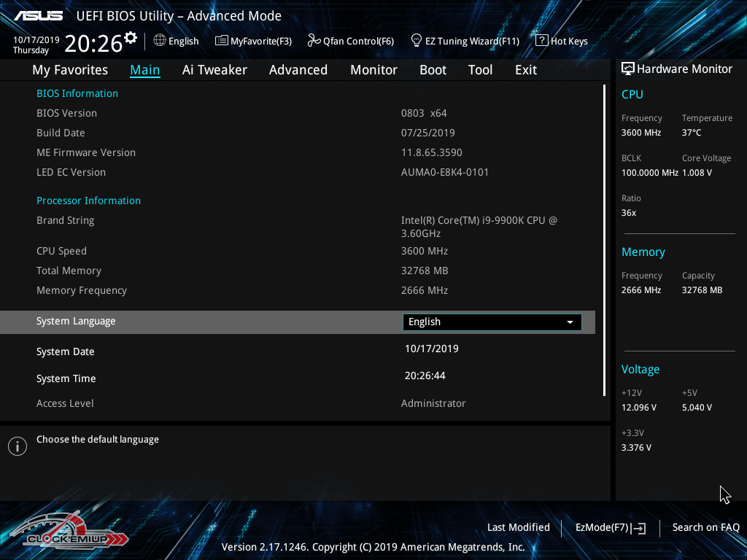Open MyFavorite list icon
The height and width of the screenshot is (560, 747).
tap(221, 41)
